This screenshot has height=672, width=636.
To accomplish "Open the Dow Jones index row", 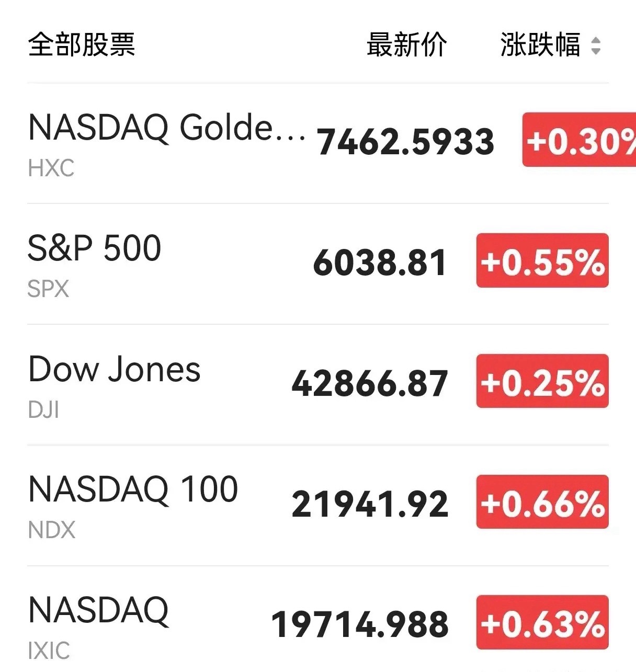I will click(318, 385).
